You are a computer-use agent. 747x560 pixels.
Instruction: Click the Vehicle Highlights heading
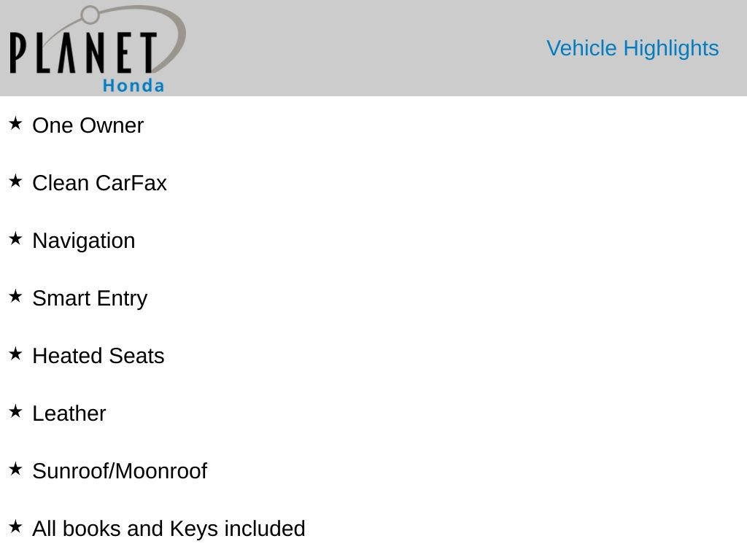pyautogui.click(x=632, y=49)
